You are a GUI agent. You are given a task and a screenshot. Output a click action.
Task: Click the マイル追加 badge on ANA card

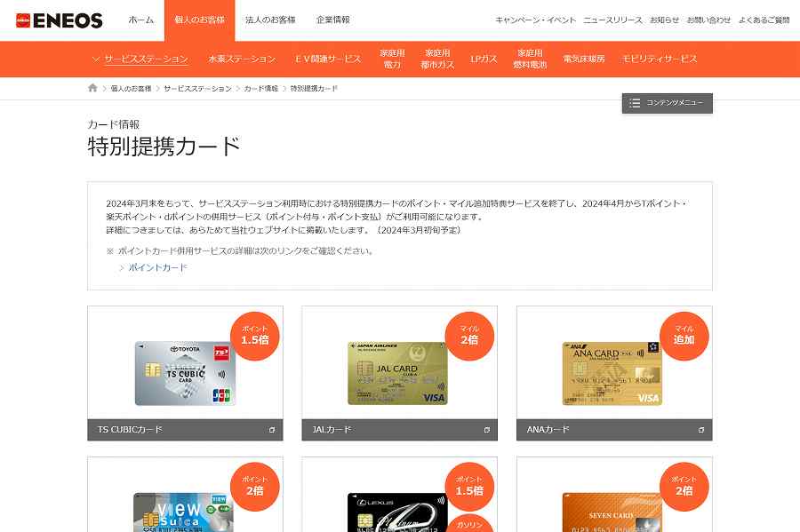point(684,336)
